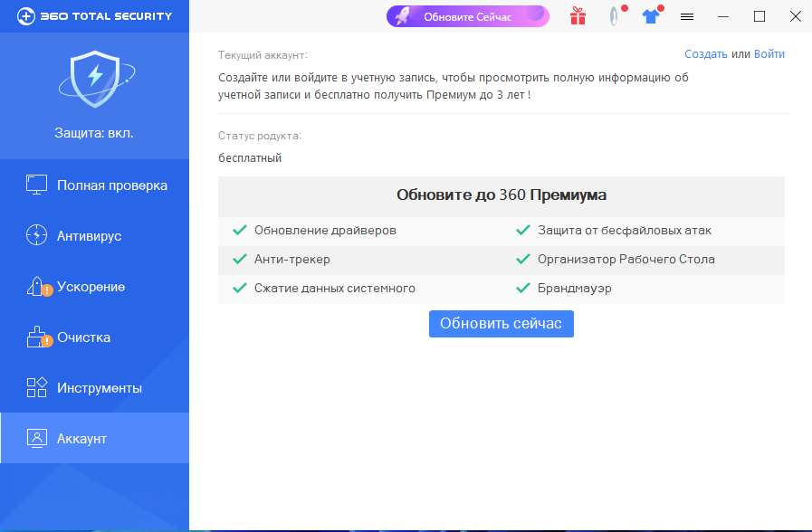
Task: Open the red gift box icon
Action: [578, 16]
